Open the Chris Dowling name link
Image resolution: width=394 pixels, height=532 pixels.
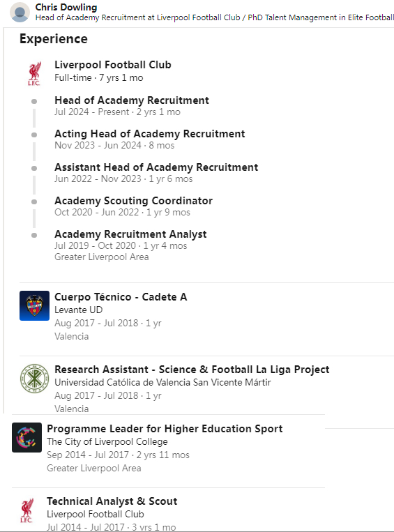[66, 7]
